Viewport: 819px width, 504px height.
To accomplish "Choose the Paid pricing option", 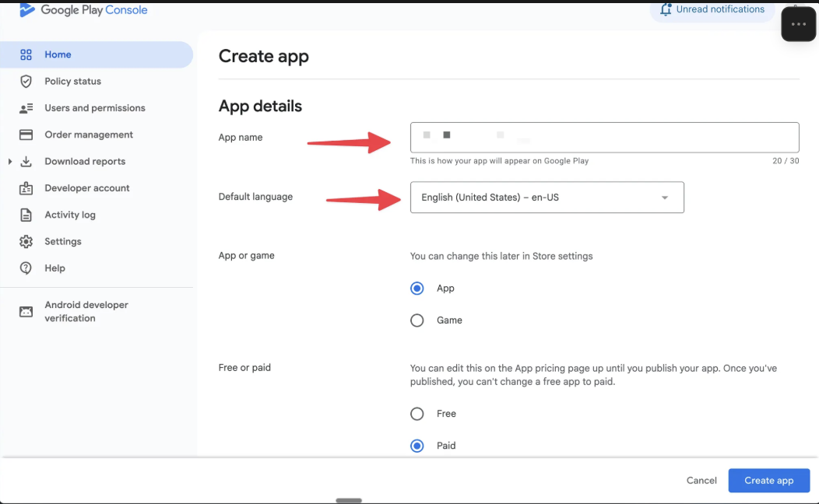I will pos(417,446).
